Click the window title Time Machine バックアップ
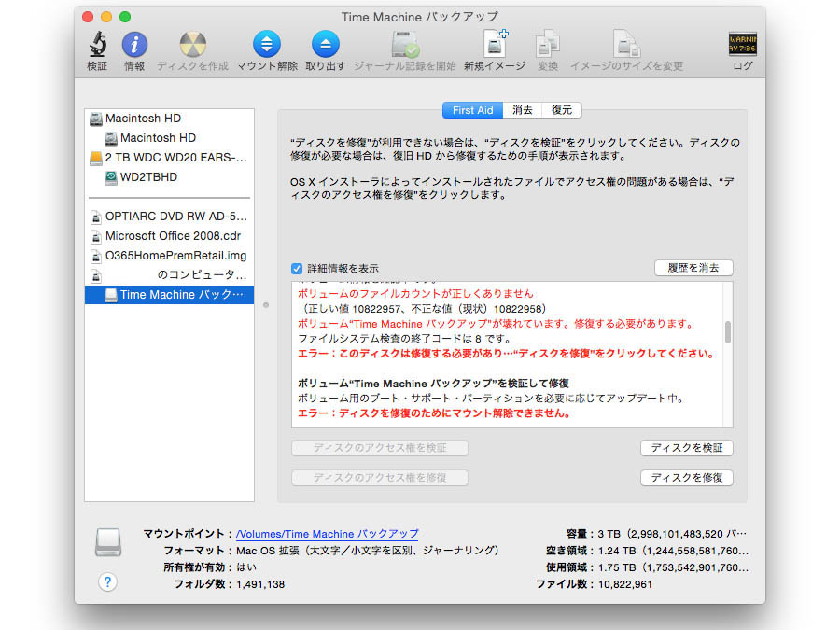 point(419,17)
